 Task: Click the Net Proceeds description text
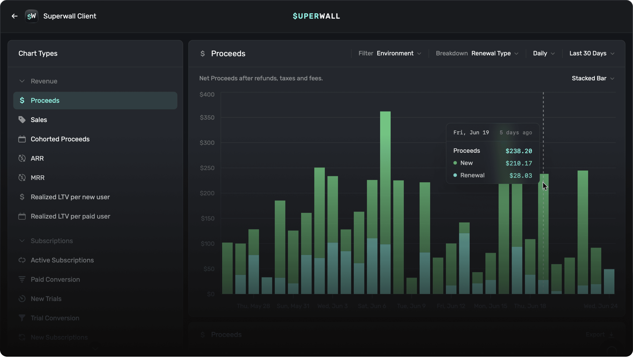pyautogui.click(x=261, y=78)
